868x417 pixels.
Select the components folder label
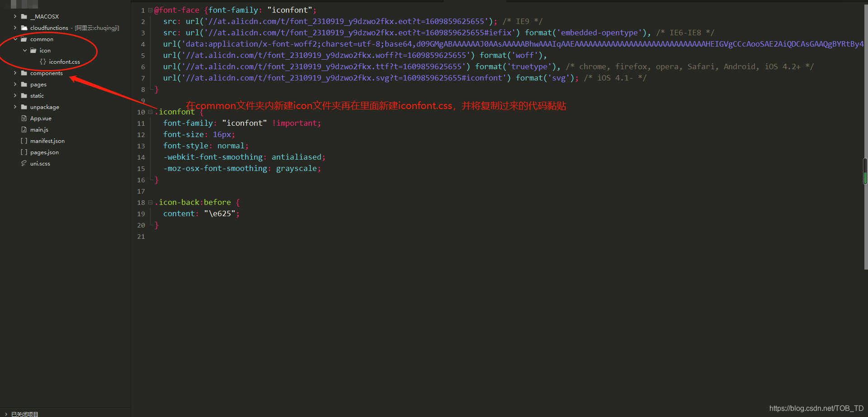tap(47, 73)
